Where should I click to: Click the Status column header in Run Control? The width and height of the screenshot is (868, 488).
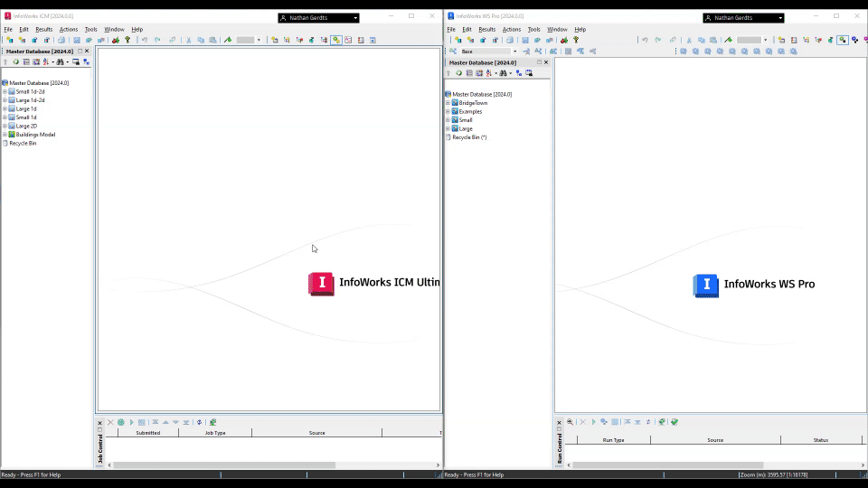[821, 440]
